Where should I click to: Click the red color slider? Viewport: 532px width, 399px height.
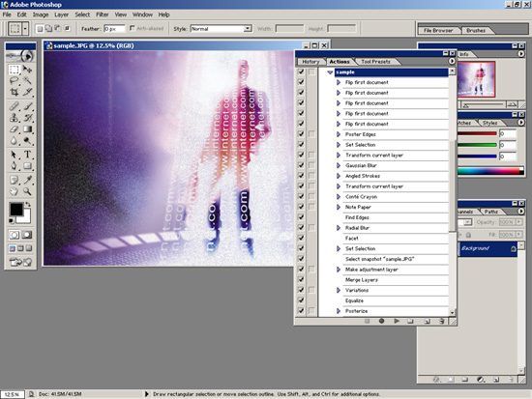point(477,133)
